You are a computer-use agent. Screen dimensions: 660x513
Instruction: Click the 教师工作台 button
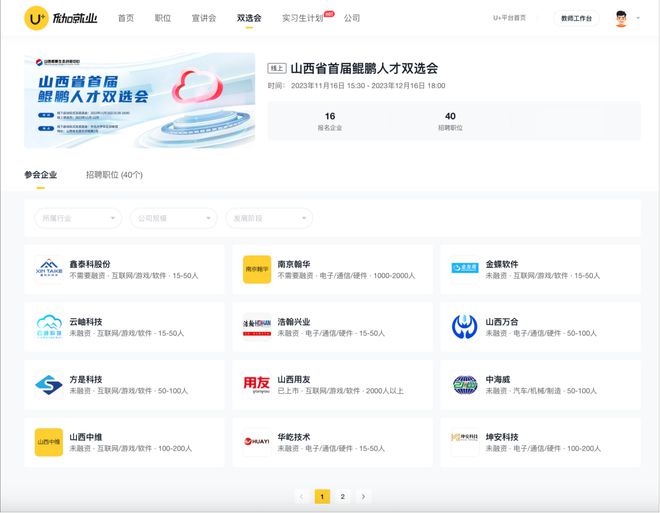click(576, 18)
